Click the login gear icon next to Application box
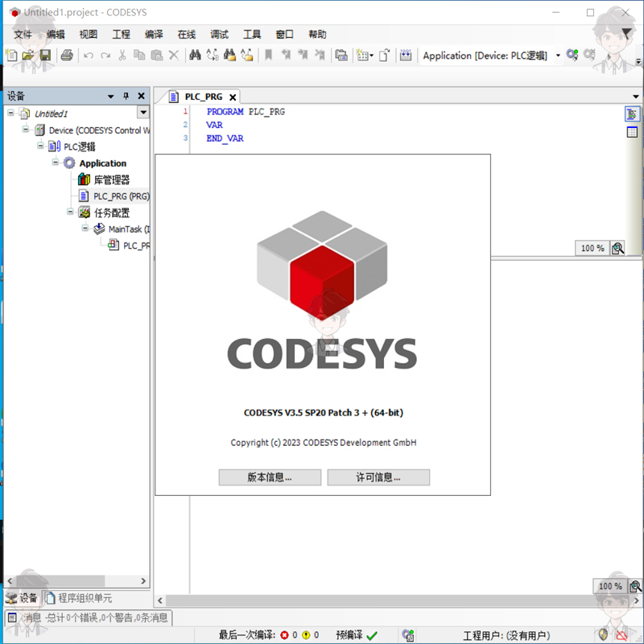Screen dimensions: 644x644 (572, 55)
